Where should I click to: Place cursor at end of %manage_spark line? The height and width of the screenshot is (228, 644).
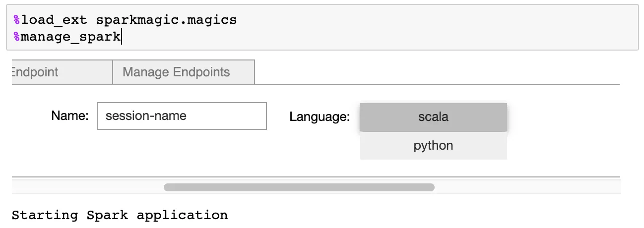(x=122, y=37)
